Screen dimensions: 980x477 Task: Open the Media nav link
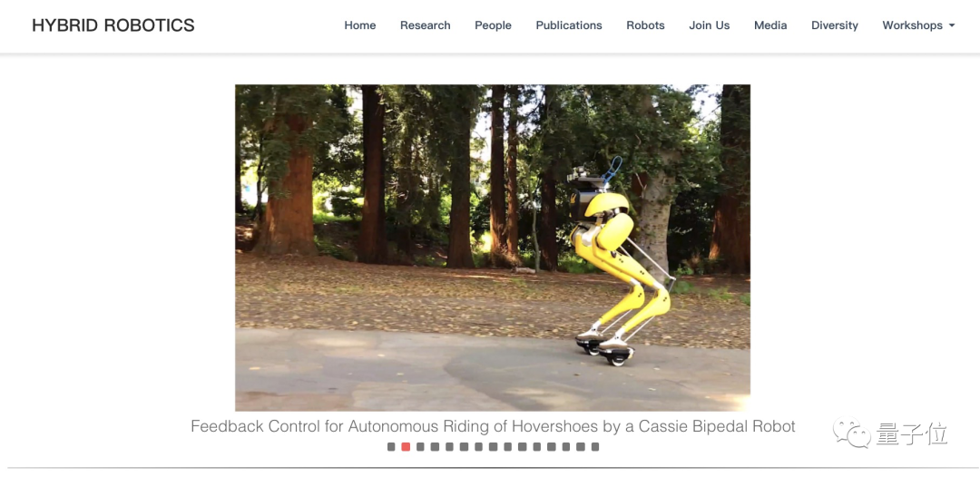tap(770, 25)
